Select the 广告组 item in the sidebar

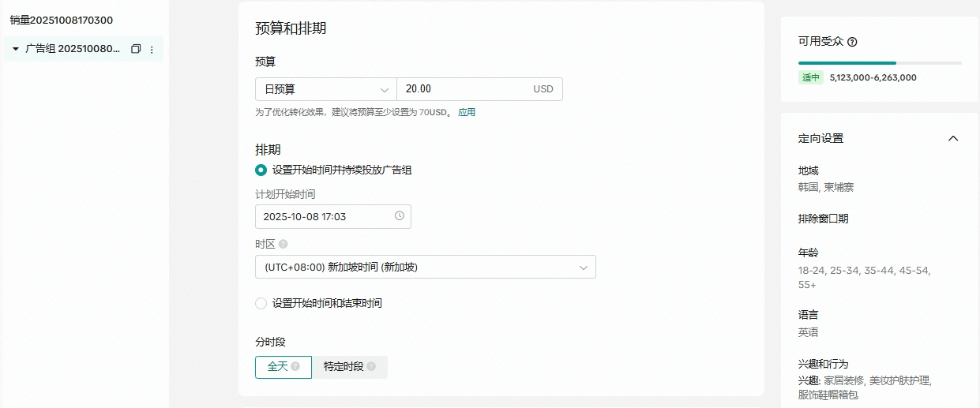coord(73,49)
